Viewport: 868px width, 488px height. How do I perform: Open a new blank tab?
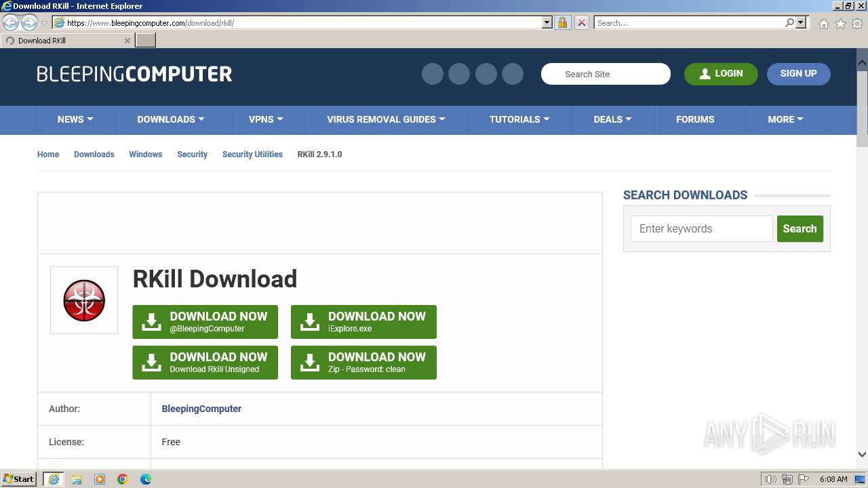pos(146,41)
